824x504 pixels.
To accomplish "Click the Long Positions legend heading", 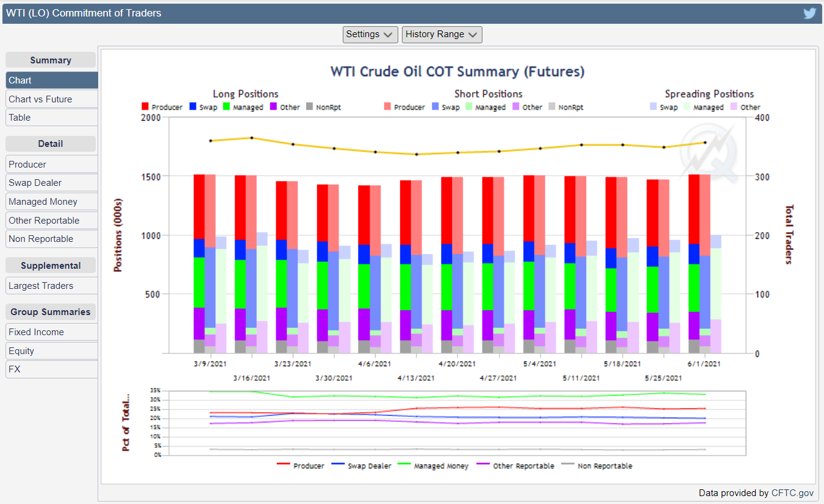I will (x=246, y=94).
